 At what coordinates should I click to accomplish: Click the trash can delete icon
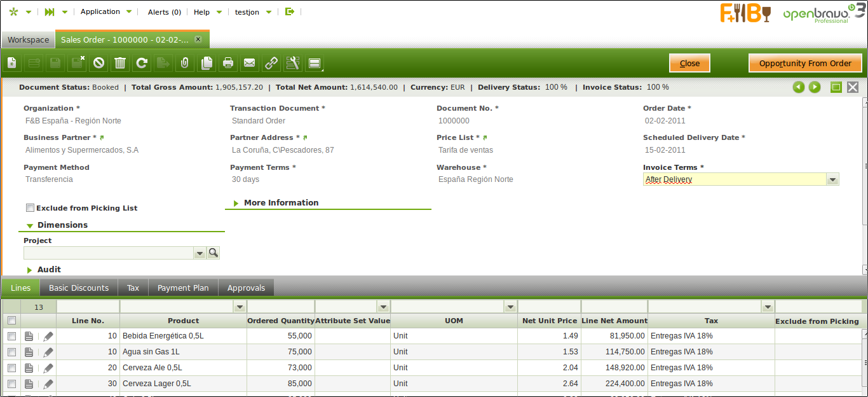point(120,63)
